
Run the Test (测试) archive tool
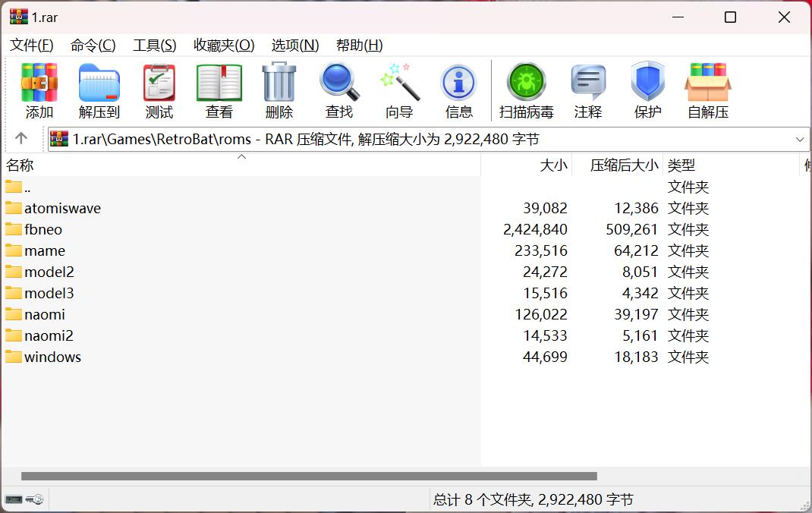(159, 91)
